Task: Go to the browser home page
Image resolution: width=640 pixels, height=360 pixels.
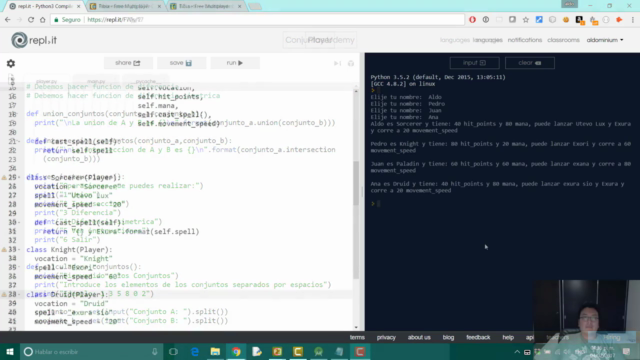Action: pyautogui.click(x=42, y=20)
